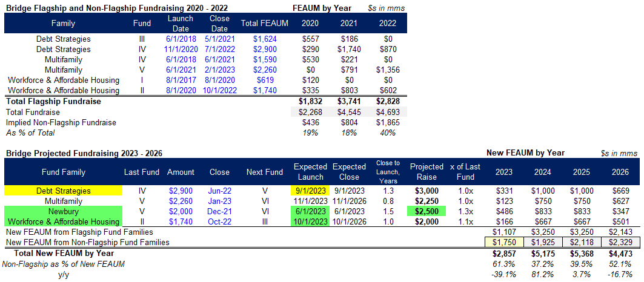The image size is (644, 282).
Task: Click the 81.2% y/y growth cell
Action: tap(543, 274)
